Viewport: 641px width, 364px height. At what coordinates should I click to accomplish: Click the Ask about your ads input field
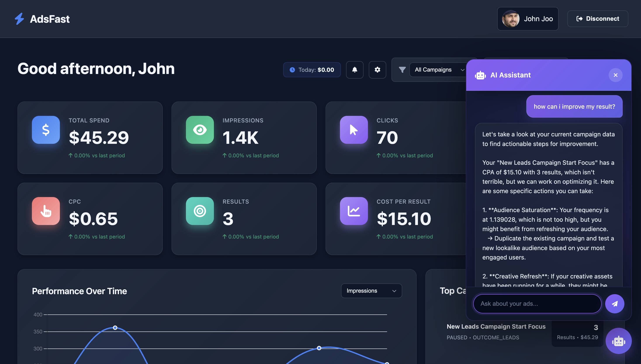click(x=537, y=304)
